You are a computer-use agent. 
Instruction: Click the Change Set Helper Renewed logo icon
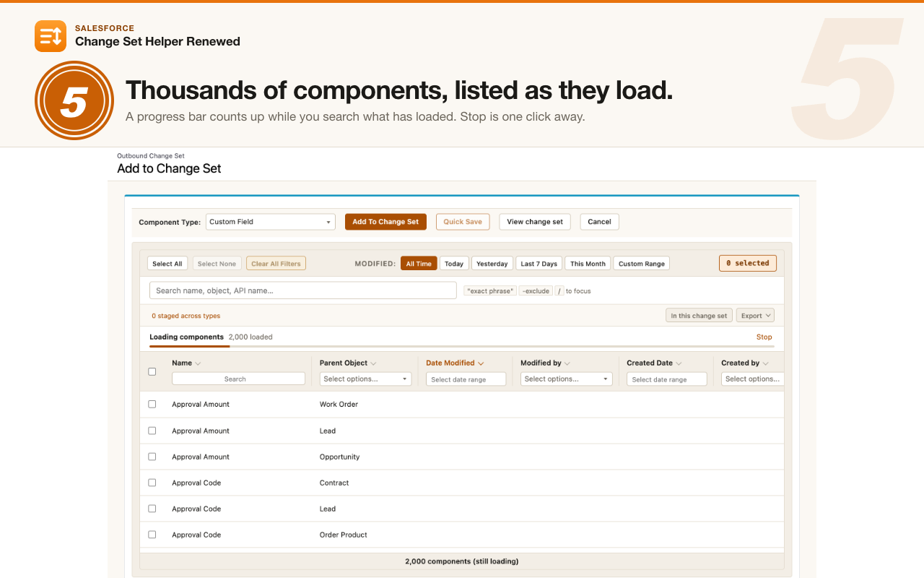click(51, 36)
